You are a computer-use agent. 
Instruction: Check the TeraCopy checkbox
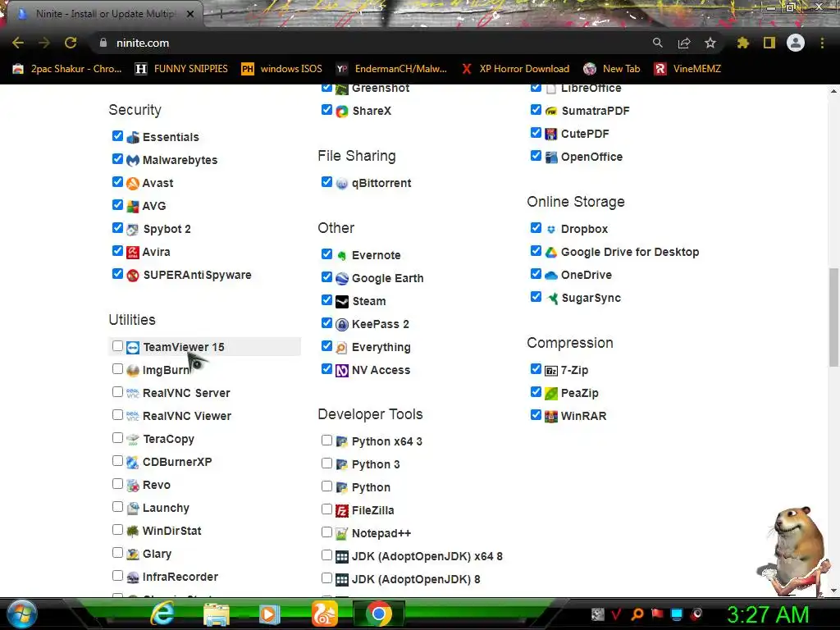pyautogui.click(x=118, y=438)
